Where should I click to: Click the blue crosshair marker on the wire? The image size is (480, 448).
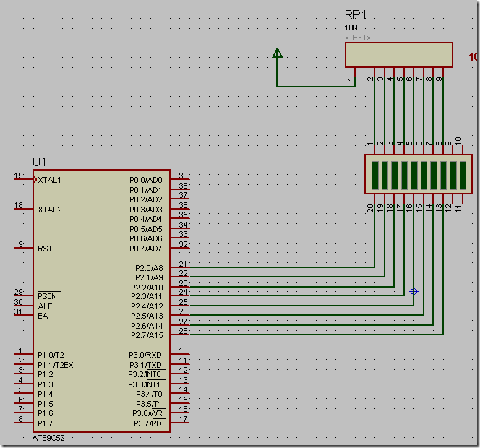pyautogui.click(x=413, y=291)
